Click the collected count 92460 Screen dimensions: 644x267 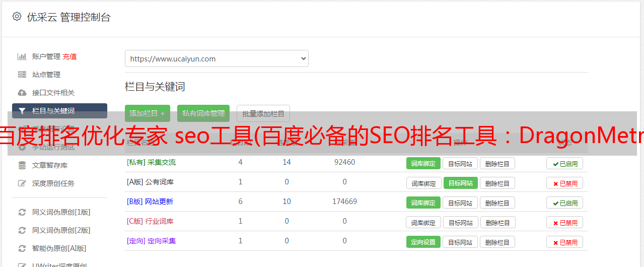click(x=344, y=162)
